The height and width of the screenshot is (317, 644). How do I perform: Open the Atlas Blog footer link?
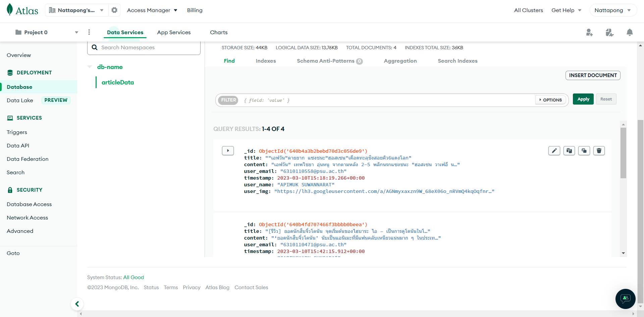pos(217,287)
